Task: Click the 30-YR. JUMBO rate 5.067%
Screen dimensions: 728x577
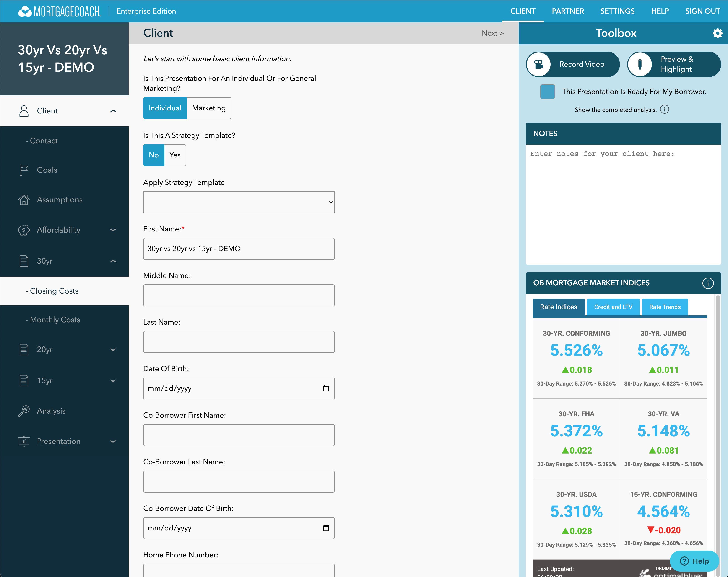Action: 663,350
